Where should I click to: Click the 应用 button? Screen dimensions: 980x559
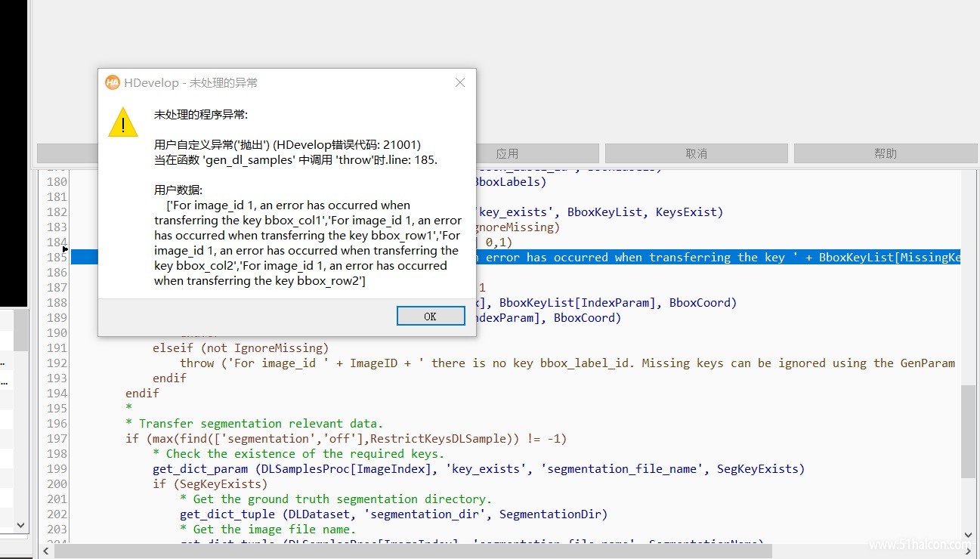click(507, 153)
